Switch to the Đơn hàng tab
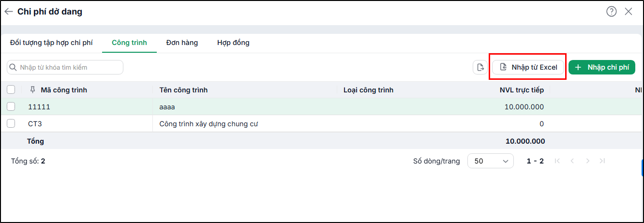The height and width of the screenshot is (223, 644). point(182,43)
